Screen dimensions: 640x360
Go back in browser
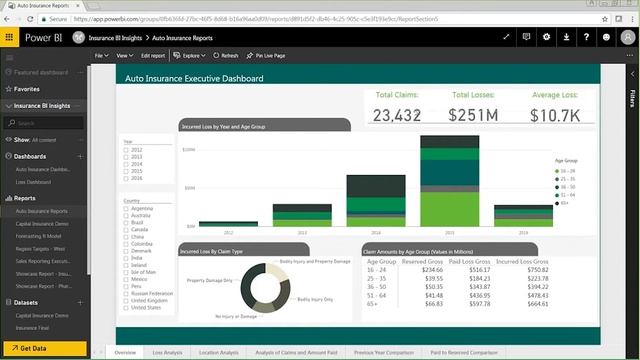click(7, 19)
